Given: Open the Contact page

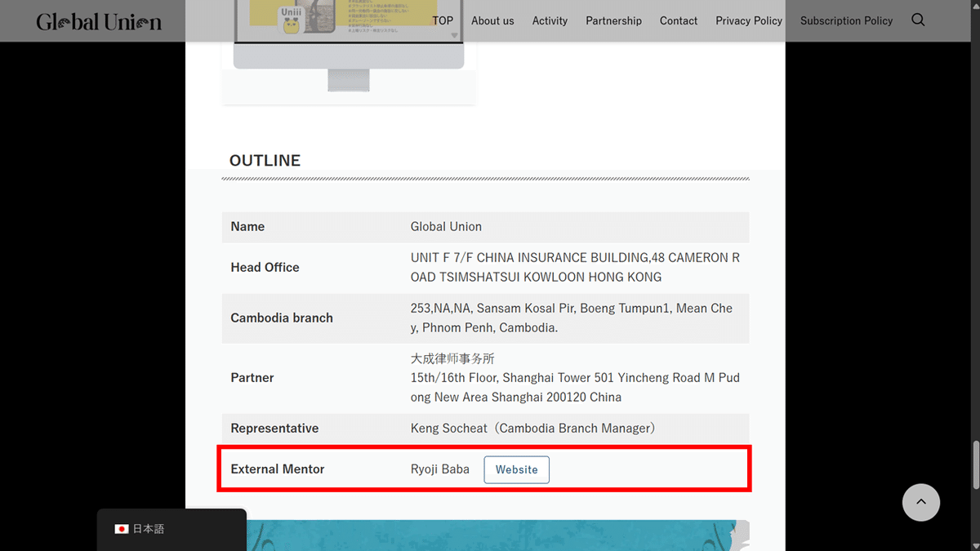Looking at the screenshot, I should click(679, 20).
